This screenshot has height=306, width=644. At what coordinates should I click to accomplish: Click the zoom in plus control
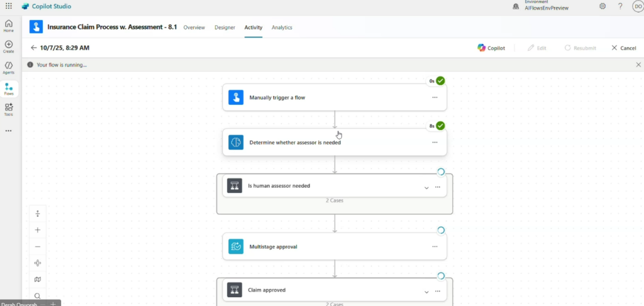coord(38,230)
